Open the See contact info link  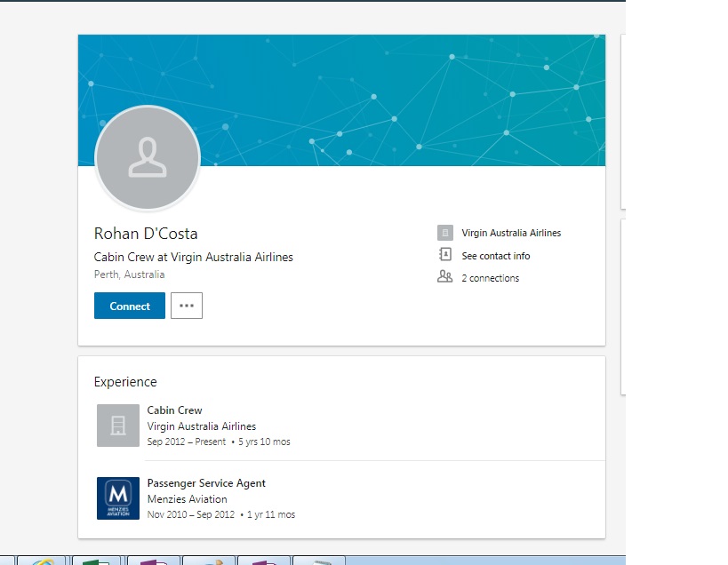(496, 256)
